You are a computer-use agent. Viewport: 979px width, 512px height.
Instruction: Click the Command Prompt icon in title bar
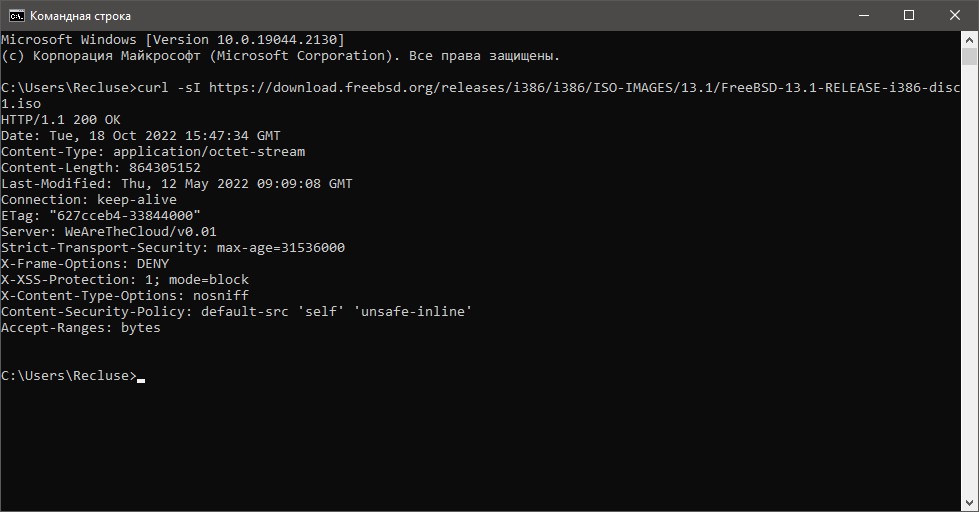click(x=17, y=16)
